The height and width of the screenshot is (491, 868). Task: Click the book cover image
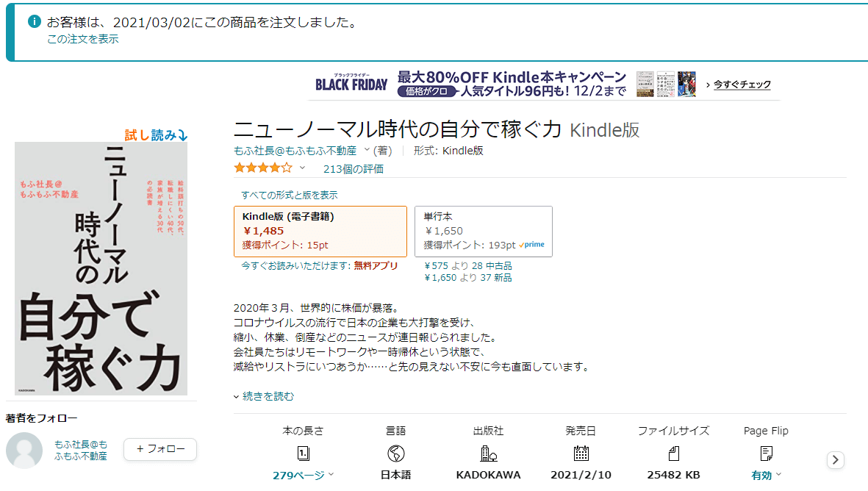point(101,268)
